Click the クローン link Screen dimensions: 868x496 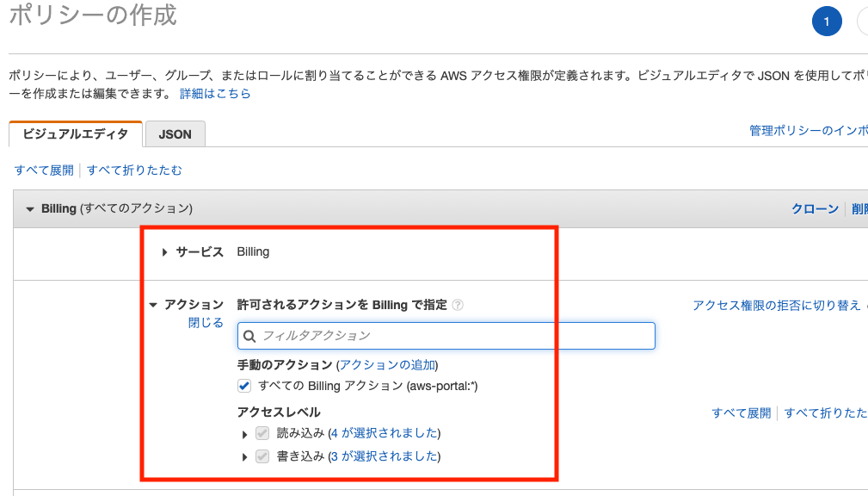pyautogui.click(x=815, y=209)
